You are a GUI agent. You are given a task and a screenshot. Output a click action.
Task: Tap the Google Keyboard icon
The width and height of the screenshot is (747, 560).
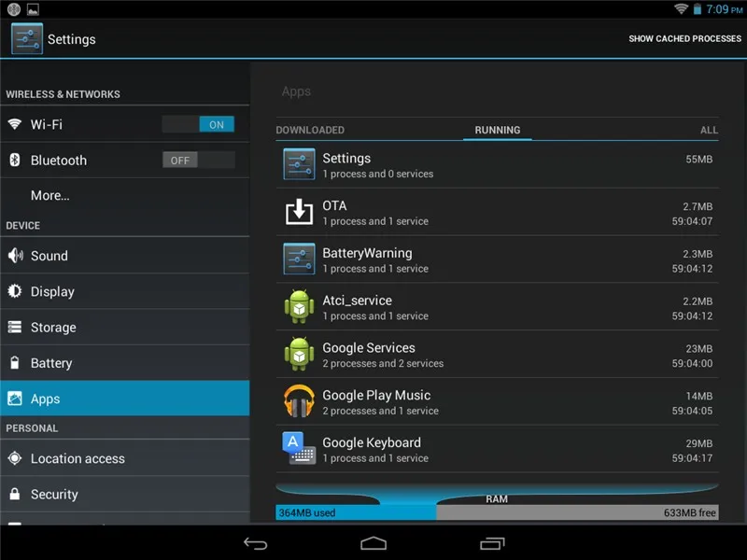pyautogui.click(x=299, y=449)
